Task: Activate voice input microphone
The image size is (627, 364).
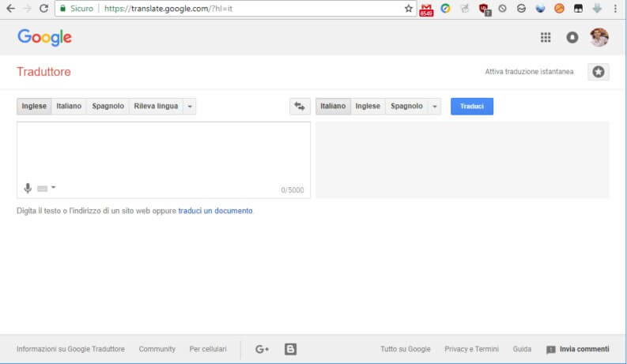Action: coord(28,188)
